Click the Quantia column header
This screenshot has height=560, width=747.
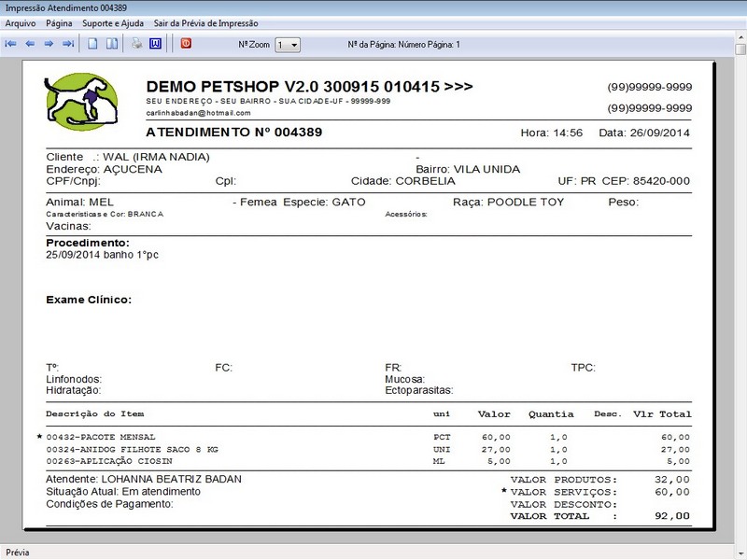pos(551,413)
